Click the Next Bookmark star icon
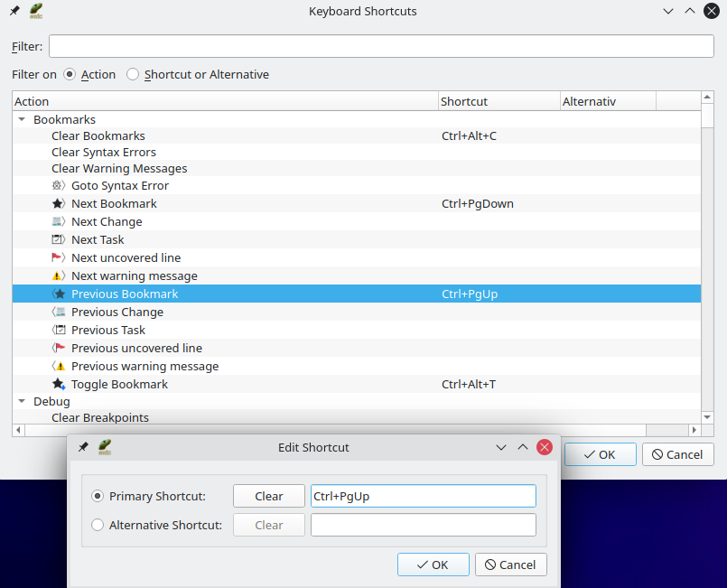Screen dimensions: 727x588 point(58,203)
